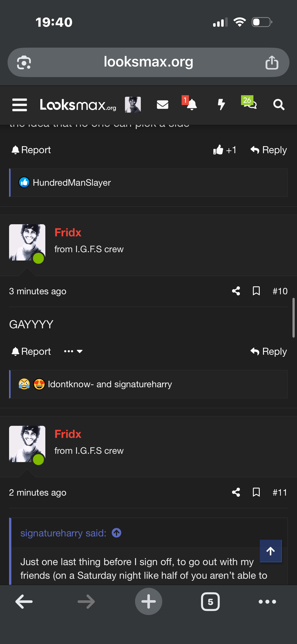Toggle bookmark on post #10
Image resolution: width=297 pixels, height=644 pixels.
tap(256, 291)
